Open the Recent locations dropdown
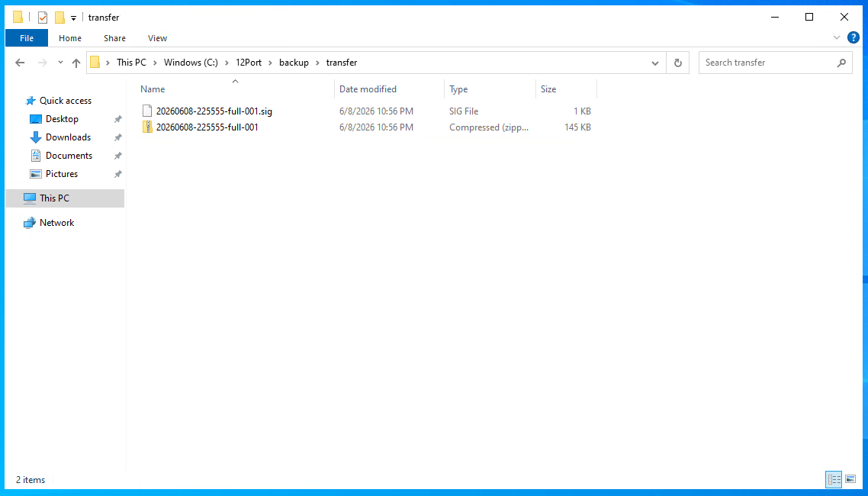This screenshot has width=868, height=496. pos(60,63)
